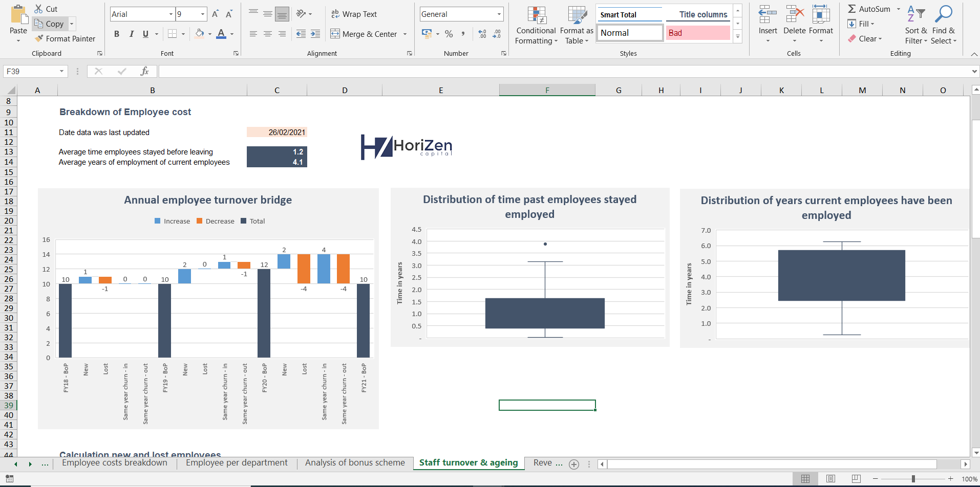This screenshot has height=487, width=980.
Task: Click the Increase Indent icon
Action: 315,34
